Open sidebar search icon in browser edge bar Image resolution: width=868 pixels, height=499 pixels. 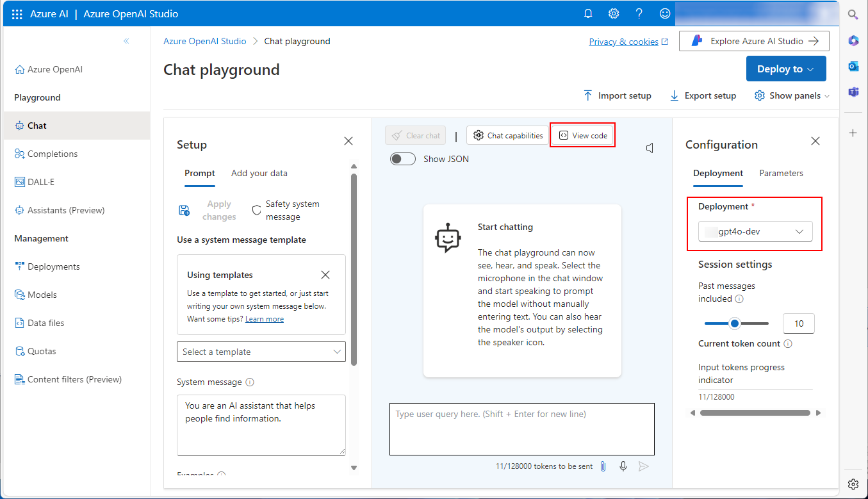(853, 13)
